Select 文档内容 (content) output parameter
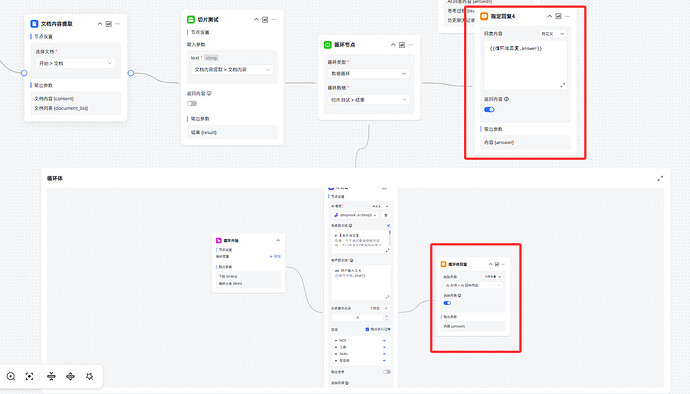 (54, 99)
